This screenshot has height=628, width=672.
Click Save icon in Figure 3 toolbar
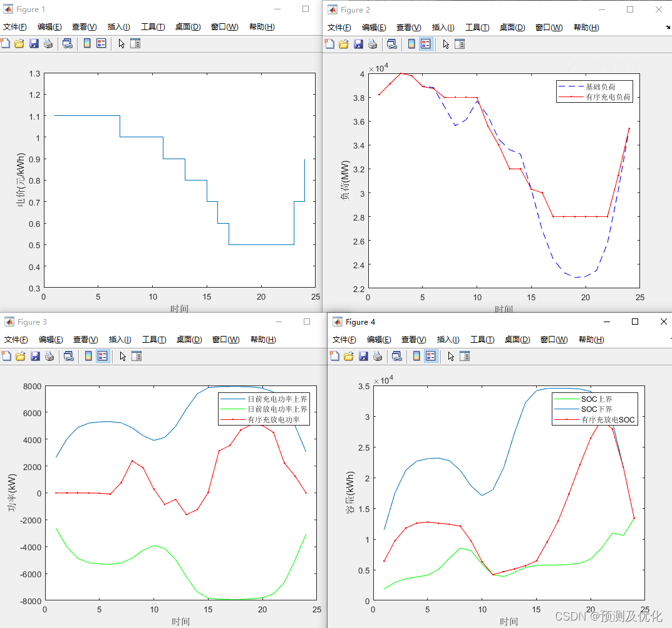click(x=35, y=356)
